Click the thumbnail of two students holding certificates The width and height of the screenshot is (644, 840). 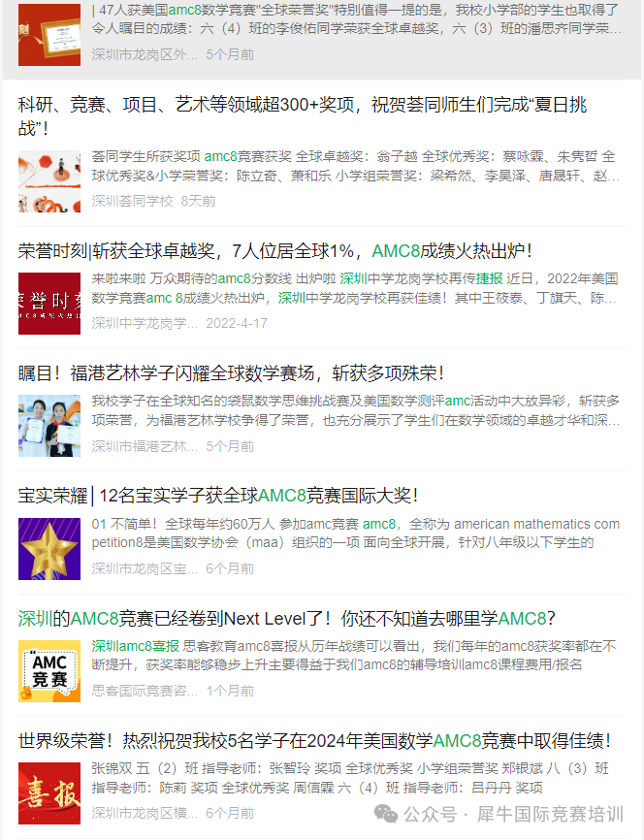point(49,426)
